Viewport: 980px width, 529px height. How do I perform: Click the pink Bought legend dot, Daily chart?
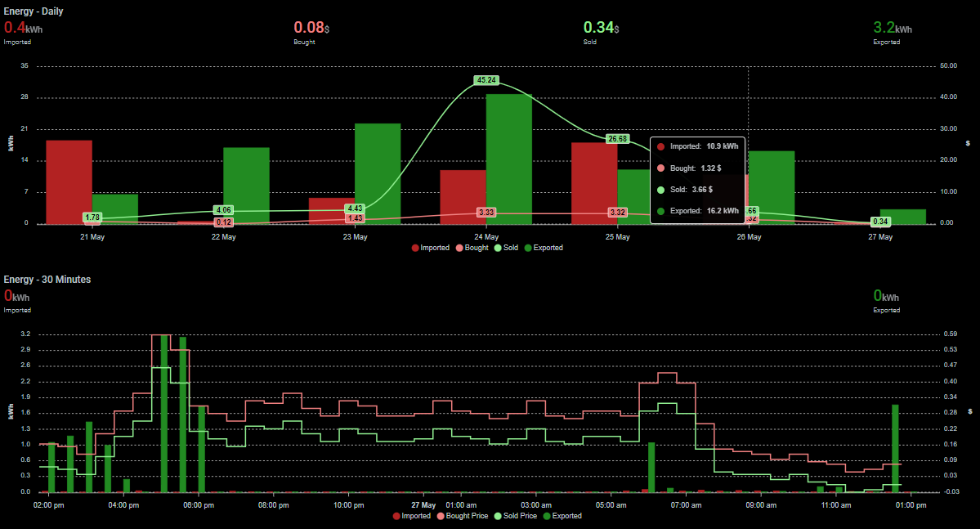(x=460, y=247)
